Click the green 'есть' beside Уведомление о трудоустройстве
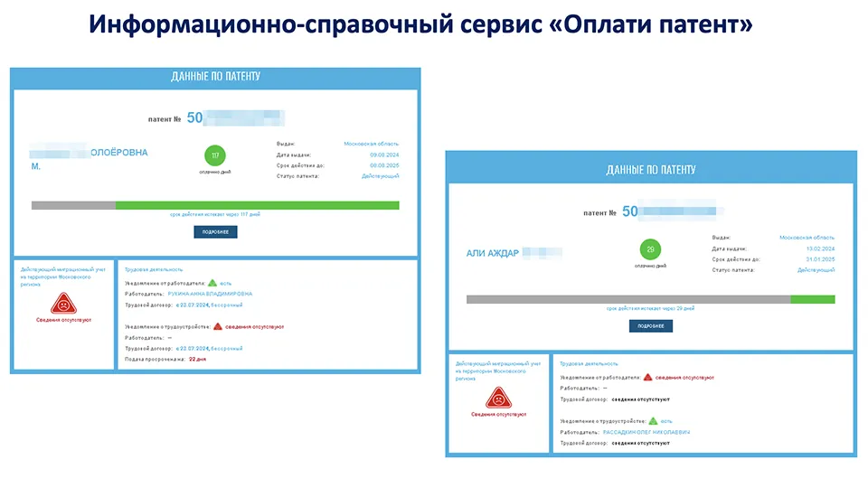 tap(666, 421)
